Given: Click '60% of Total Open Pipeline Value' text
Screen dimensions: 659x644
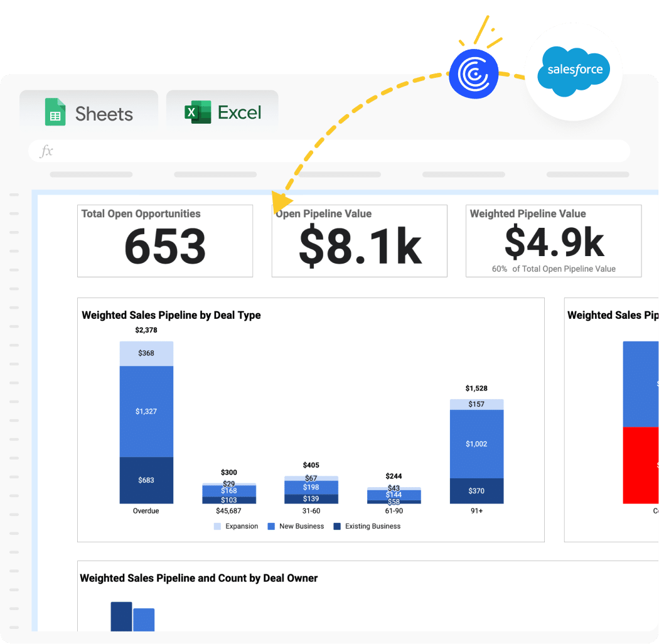Looking at the screenshot, I should click(x=554, y=269).
